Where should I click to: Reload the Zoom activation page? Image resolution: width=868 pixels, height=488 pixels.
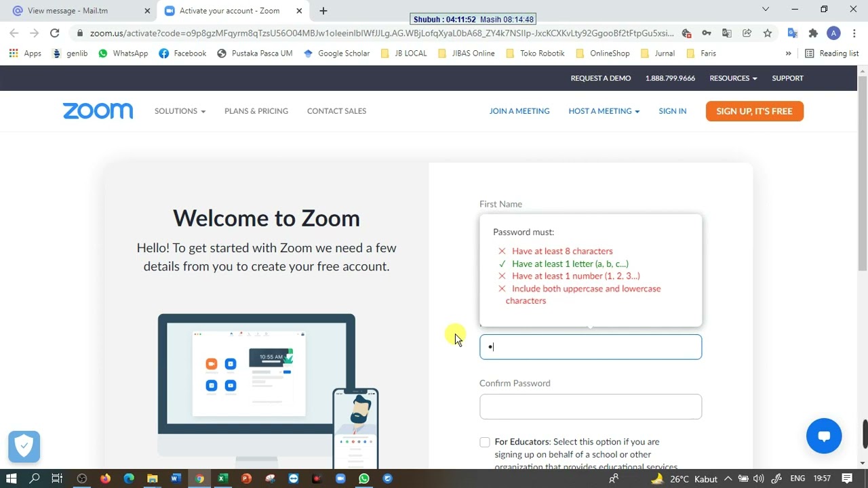click(55, 33)
